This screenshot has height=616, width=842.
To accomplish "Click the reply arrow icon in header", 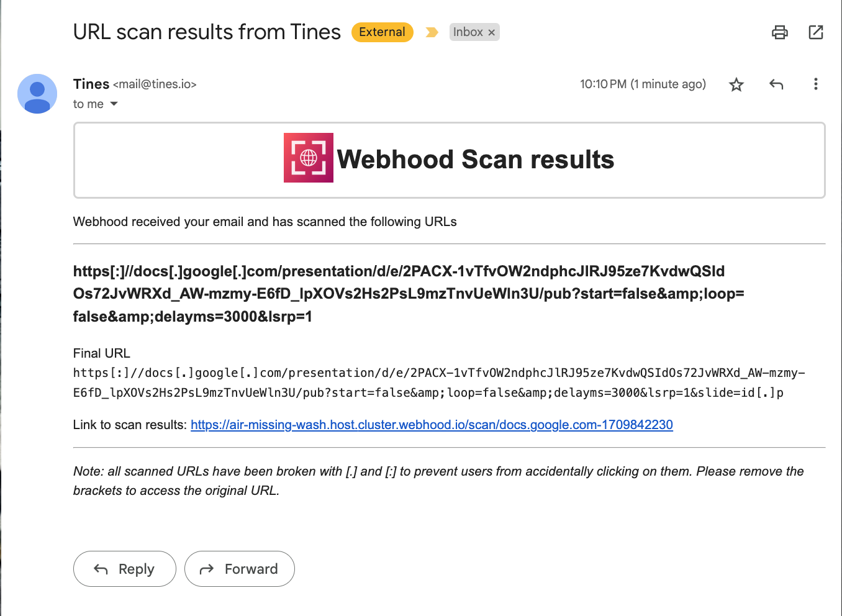I will (776, 84).
